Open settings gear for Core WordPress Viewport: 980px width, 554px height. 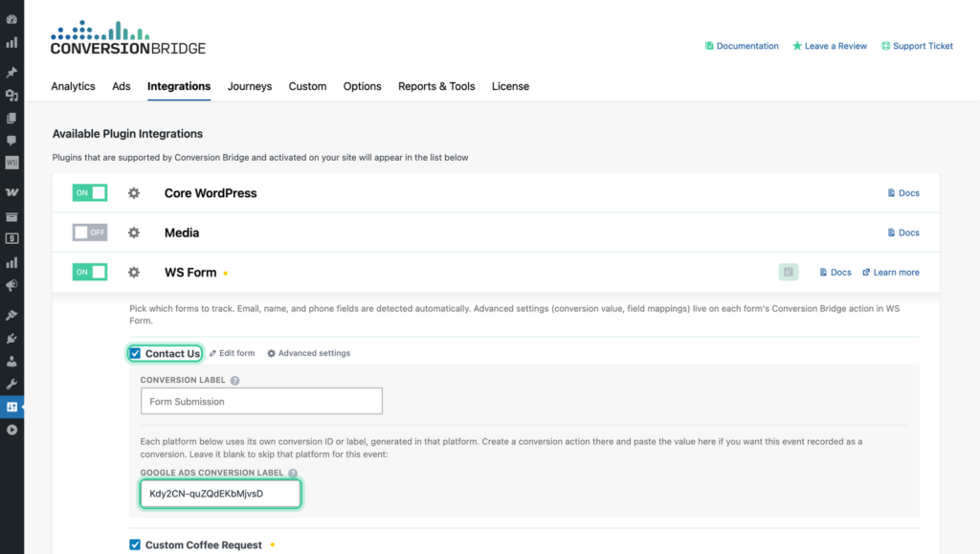(x=134, y=193)
